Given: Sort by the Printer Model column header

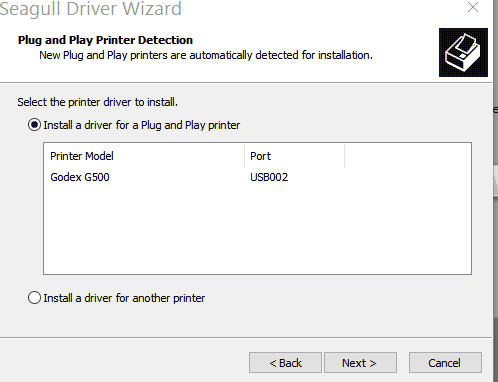Looking at the screenshot, I should [x=144, y=156].
